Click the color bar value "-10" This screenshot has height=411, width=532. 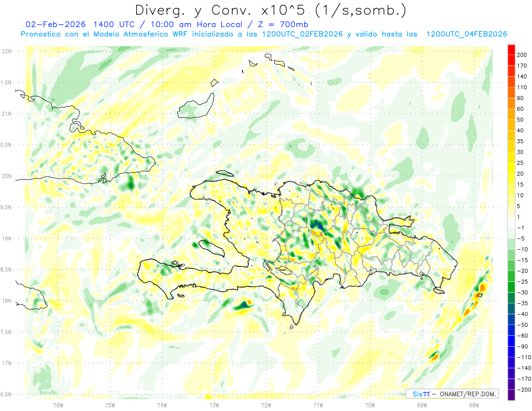coord(522,249)
